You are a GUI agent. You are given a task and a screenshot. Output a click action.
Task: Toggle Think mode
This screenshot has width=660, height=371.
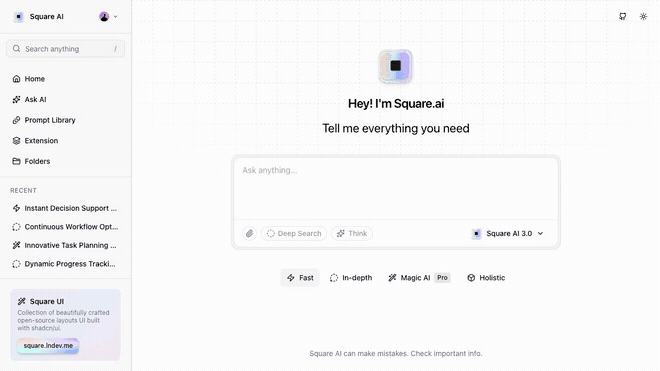click(351, 233)
